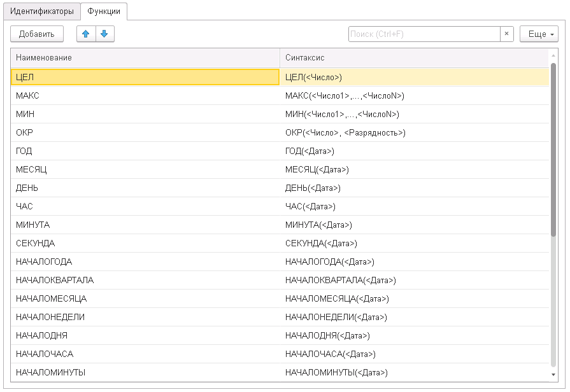
Task: Click the move down arrow icon
Action: [104, 34]
